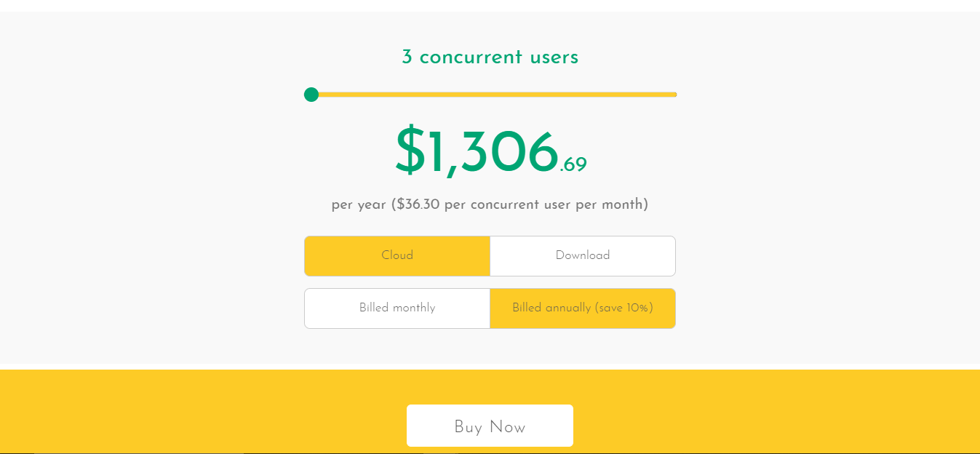
Task: Click the slider track one quarter along
Action: (403, 95)
